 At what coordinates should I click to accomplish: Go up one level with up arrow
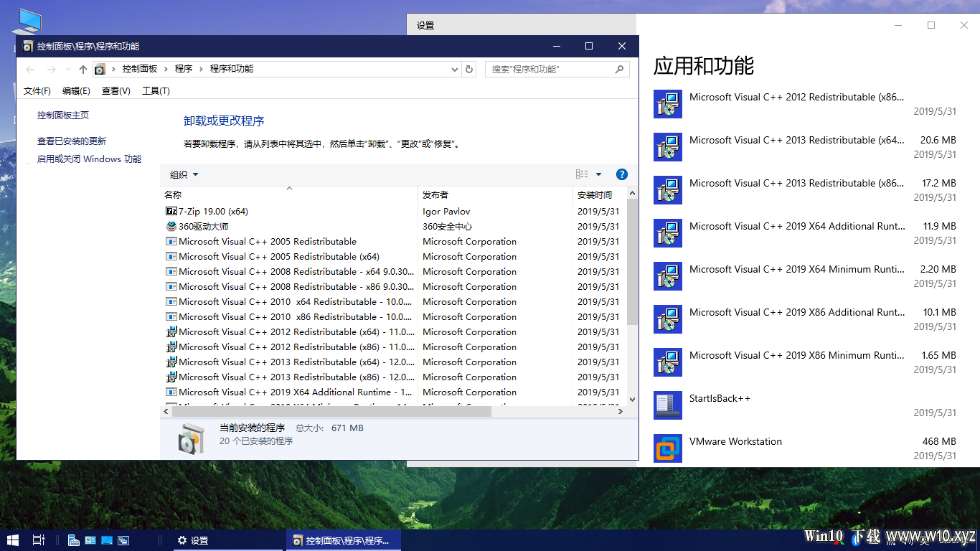tap(83, 70)
